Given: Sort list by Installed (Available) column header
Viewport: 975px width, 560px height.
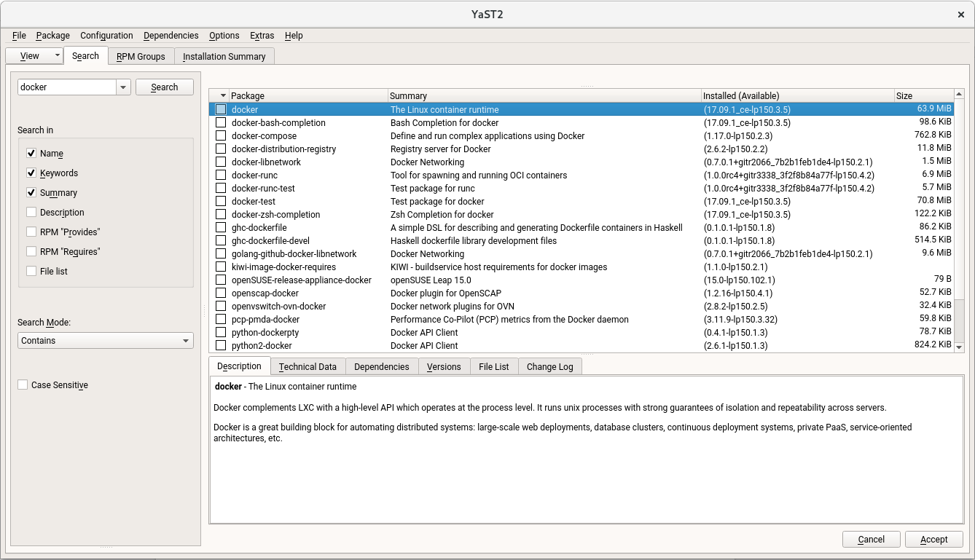Looking at the screenshot, I should coord(797,95).
